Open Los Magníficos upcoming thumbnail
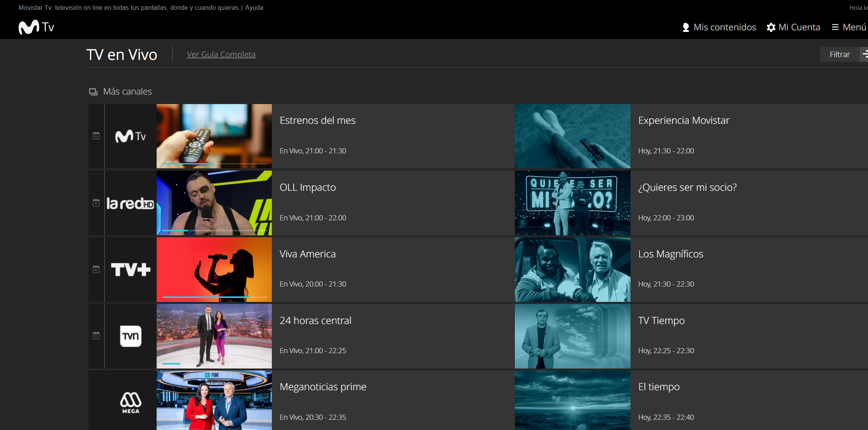The image size is (868, 430). [x=572, y=270]
